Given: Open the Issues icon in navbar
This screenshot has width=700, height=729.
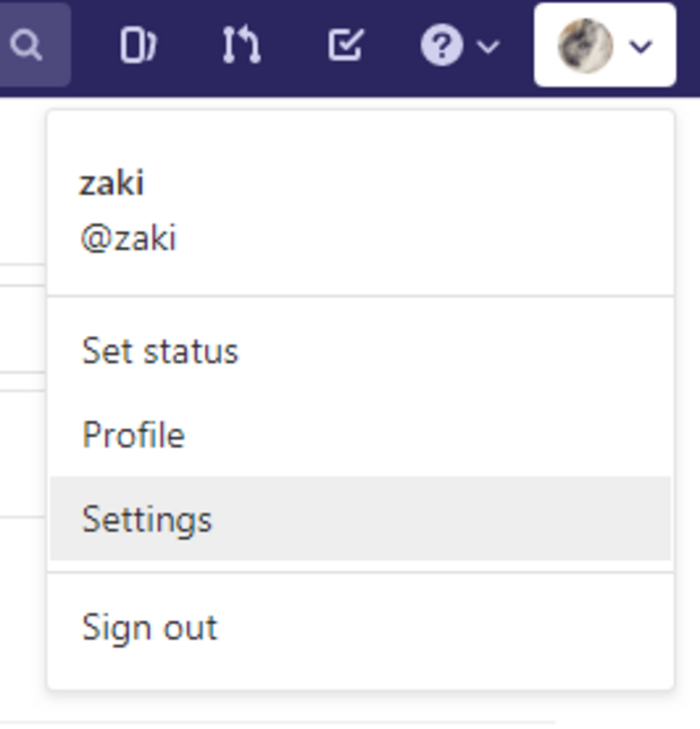Looking at the screenshot, I should click(x=138, y=46).
